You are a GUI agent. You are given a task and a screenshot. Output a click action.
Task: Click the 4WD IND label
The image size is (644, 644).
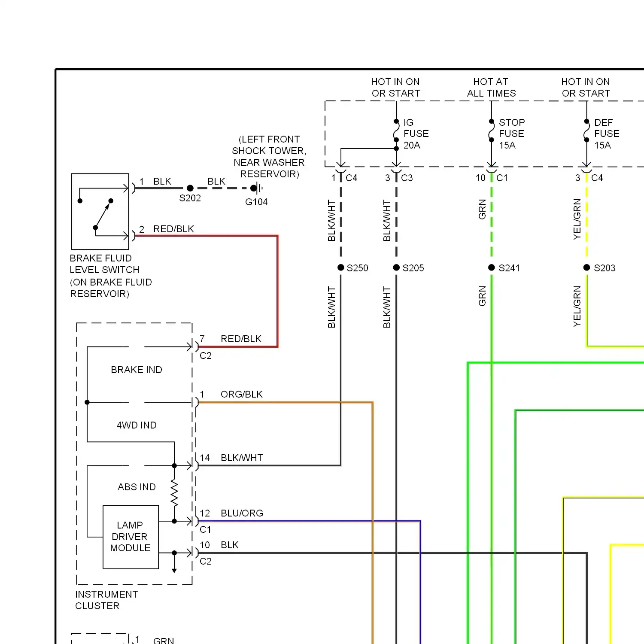click(137, 425)
